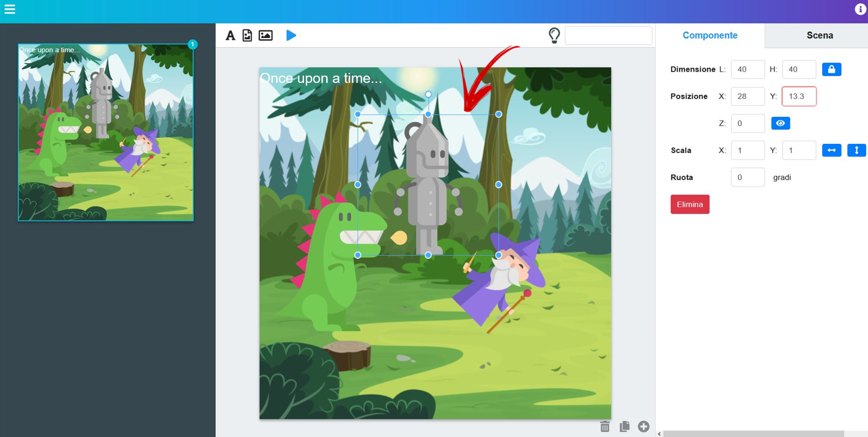Click the info icon in header
Screen dimensions: 868x437
(x=860, y=9)
